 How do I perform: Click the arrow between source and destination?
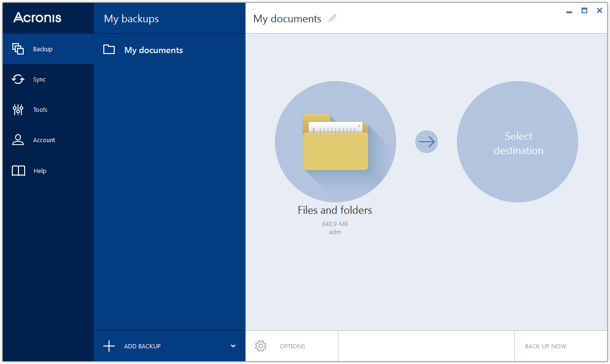pyautogui.click(x=427, y=142)
